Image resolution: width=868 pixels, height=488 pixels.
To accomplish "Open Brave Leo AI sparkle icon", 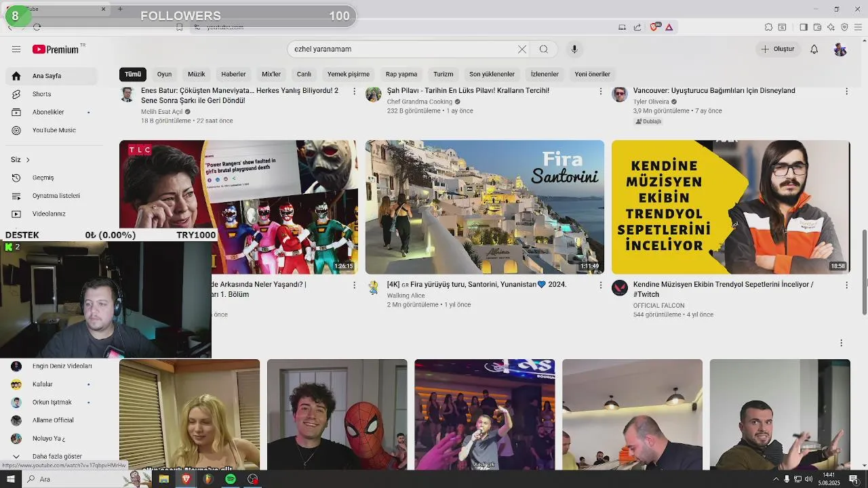I will 831,27.
